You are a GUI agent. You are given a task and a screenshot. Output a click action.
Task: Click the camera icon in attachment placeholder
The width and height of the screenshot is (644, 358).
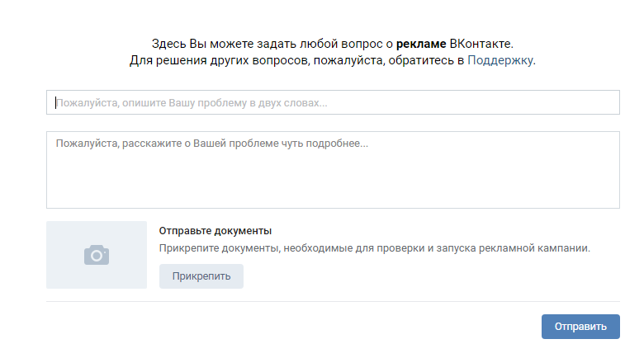[97, 256]
